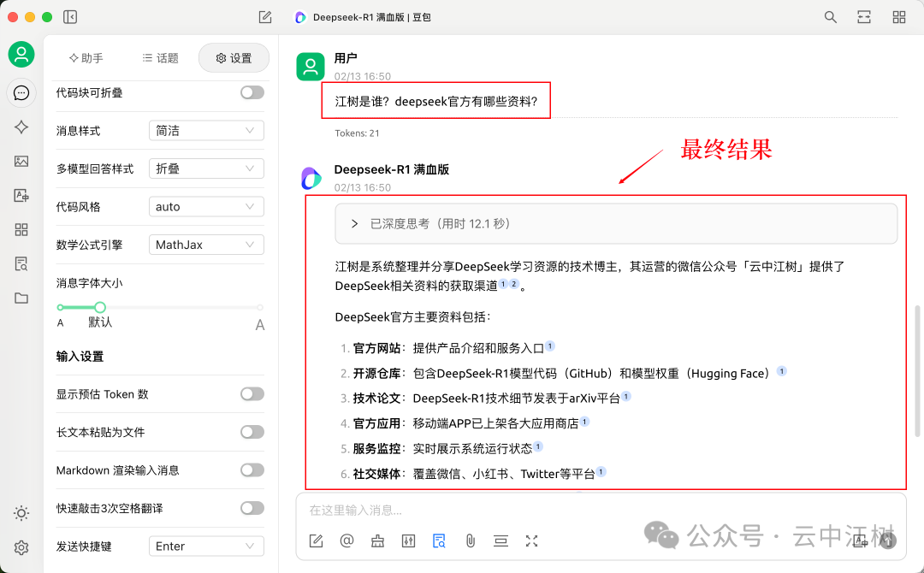
Task: Click Deepseek-R1 满血版 | 豆包 model selector
Action: [363, 17]
